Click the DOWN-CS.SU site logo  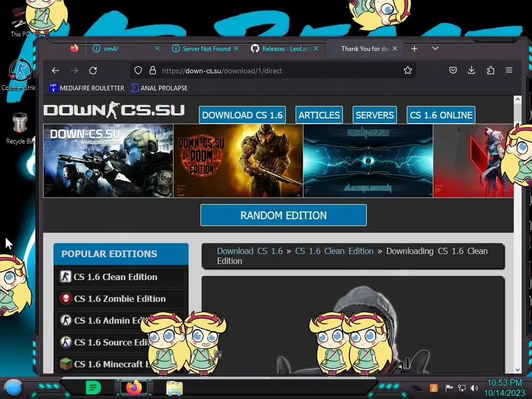pyautogui.click(x=114, y=110)
